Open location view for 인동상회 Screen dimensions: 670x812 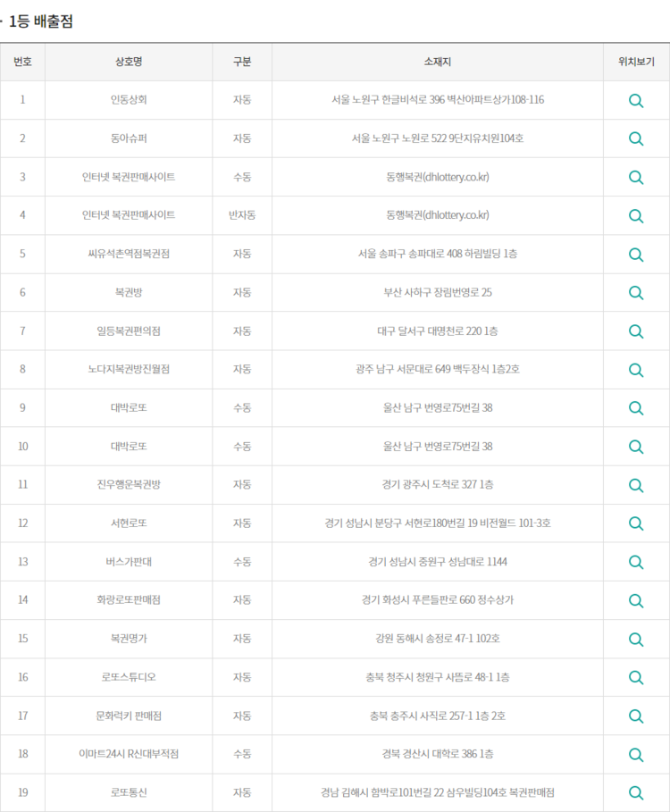click(x=636, y=100)
